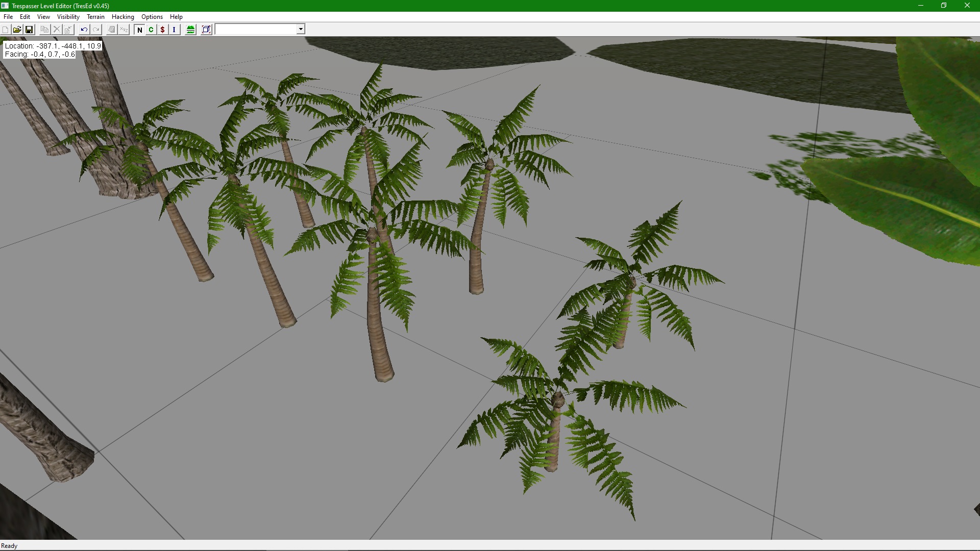
Task: Open a level with the folder icon
Action: [x=17, y=30]
